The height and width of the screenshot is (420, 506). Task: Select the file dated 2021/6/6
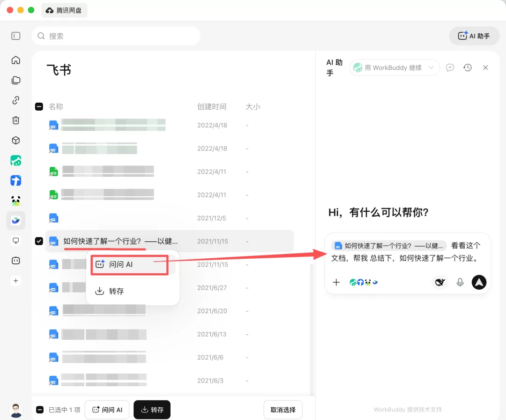point(170,357)
